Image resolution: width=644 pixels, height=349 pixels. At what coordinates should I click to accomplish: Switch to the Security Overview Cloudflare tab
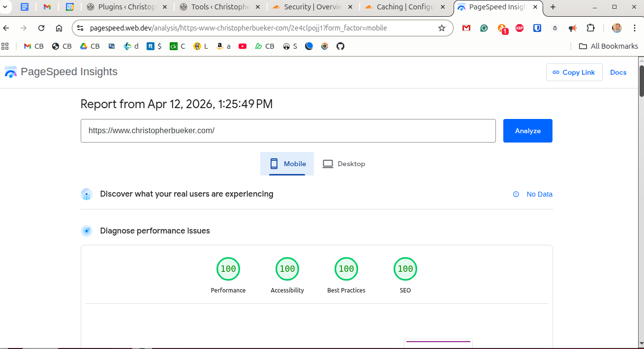point(313,7)
